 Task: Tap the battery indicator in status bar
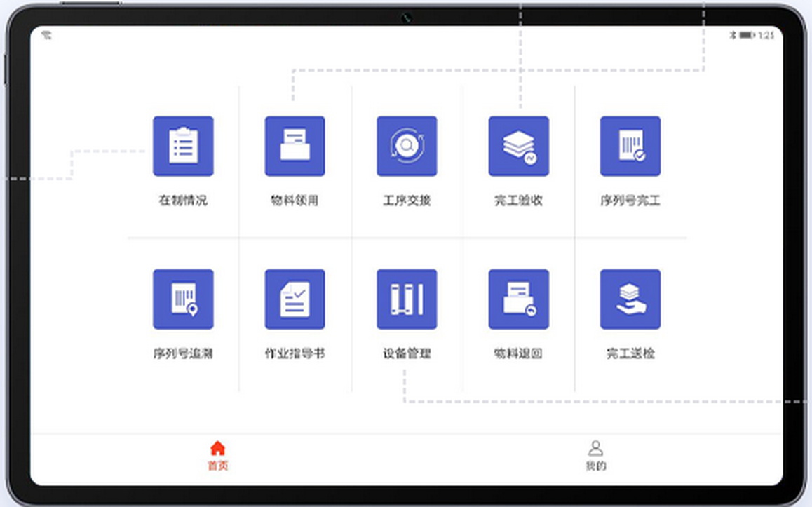(747, 35)
